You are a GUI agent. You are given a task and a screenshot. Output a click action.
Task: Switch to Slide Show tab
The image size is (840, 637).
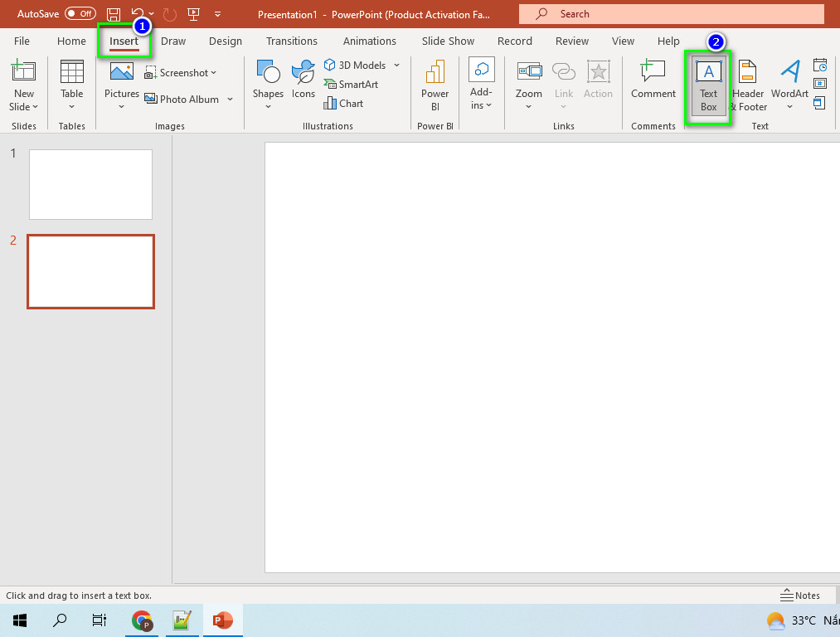coord(448,41)
